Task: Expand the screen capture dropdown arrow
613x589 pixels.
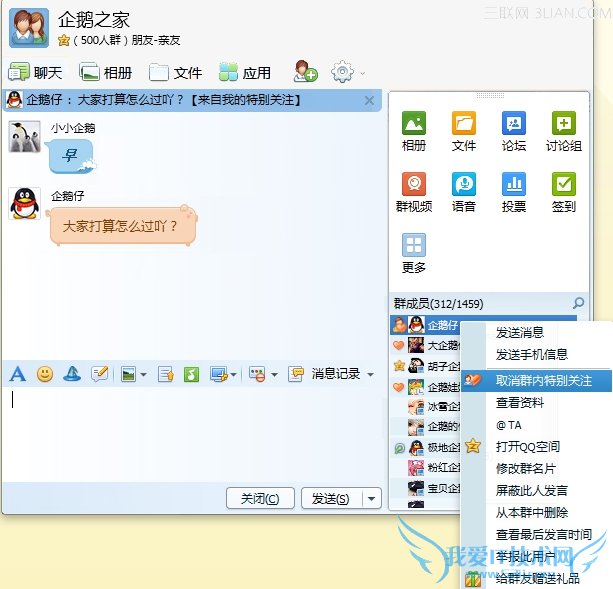Action: click(x=233, y=375)
